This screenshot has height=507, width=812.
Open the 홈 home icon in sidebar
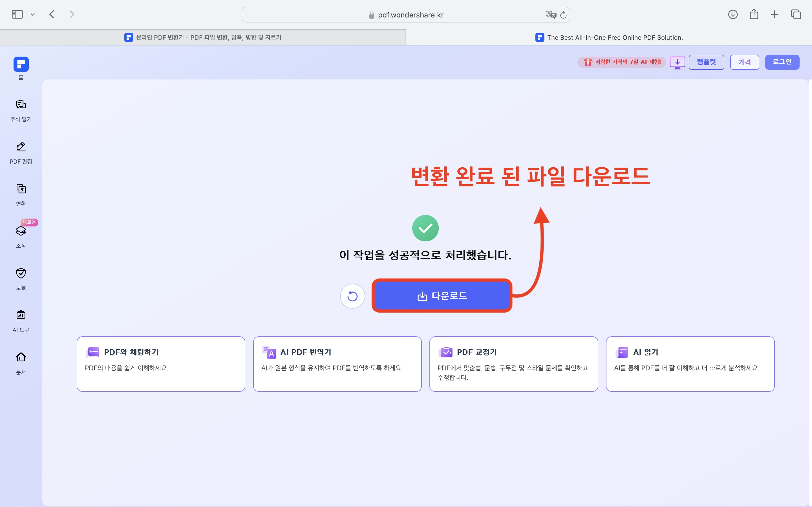(21, 67)
